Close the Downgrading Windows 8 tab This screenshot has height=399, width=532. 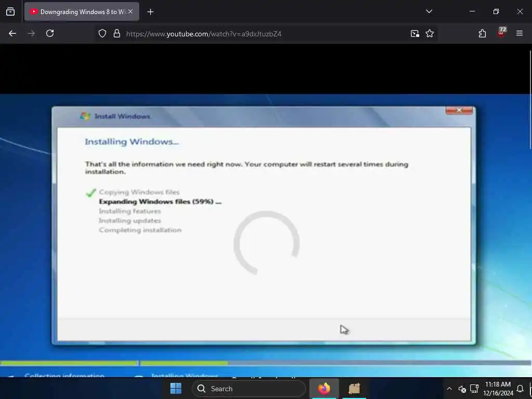tap(130, 11)
